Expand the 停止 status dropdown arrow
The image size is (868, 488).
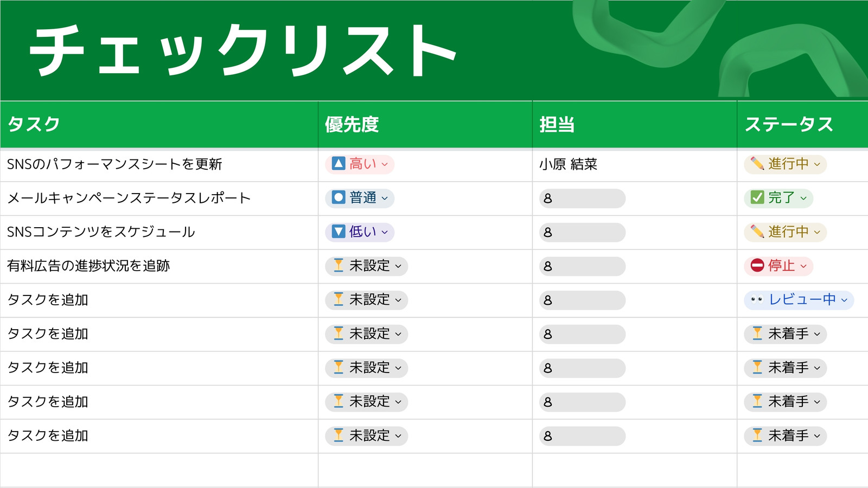[x=803, y=266]
